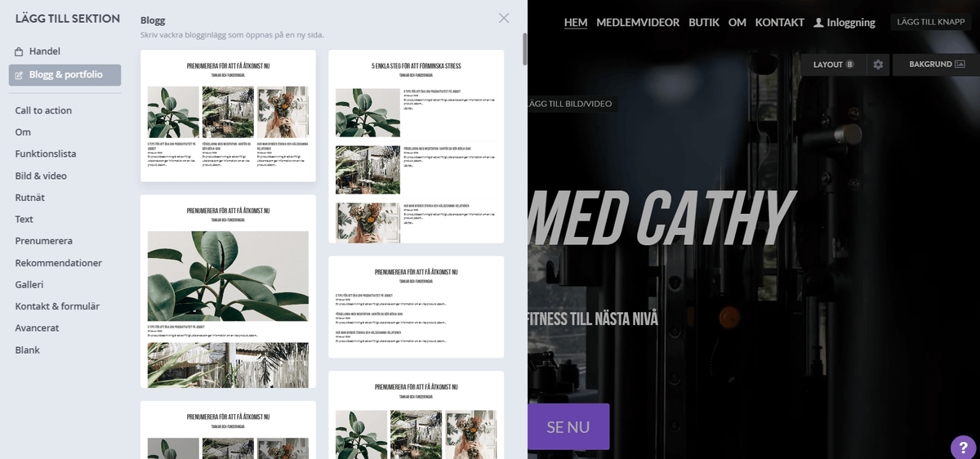
Task: Click the image icon on BAKGRUND
Action: [960, 64]
